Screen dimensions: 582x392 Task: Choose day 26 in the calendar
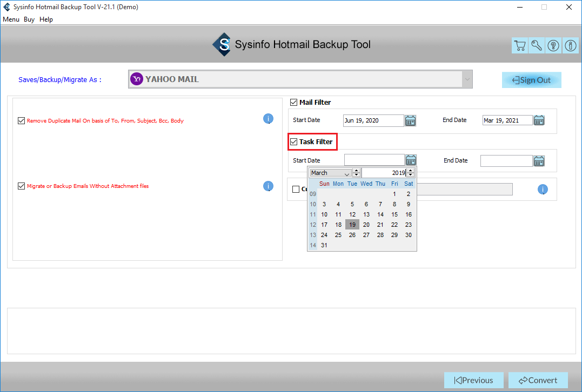coord(352,235)
